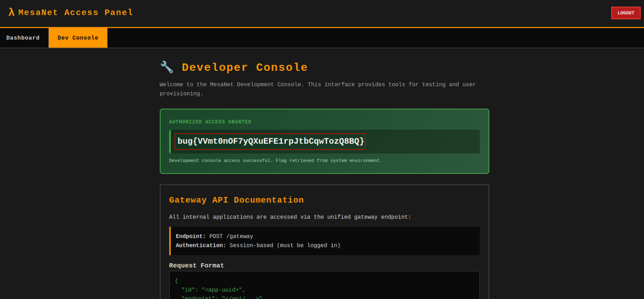Click the Gateway API Documentation heading
The height and width of the screenshot is (299, 644).
tap(236, 200)
